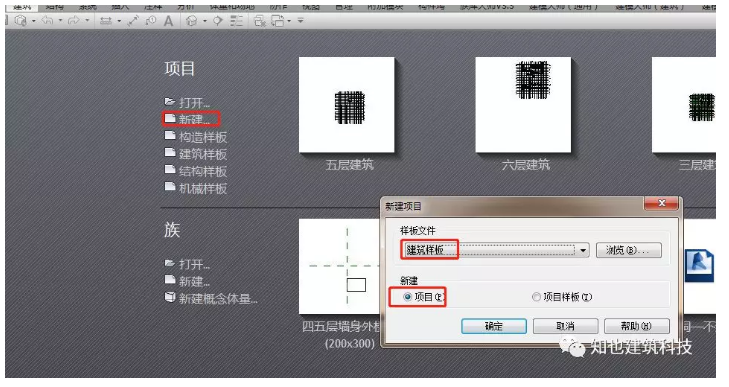Expand the 3D View dropdown arrow
The height and width of the screenshot is (387, 729).
tap(205, 21)
